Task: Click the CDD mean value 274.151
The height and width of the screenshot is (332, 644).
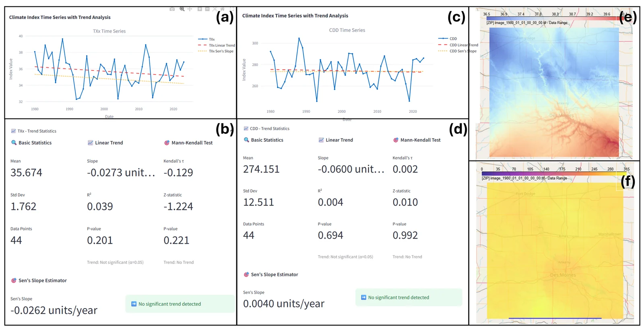Action: pyautogui.click(x=261, y=169)
